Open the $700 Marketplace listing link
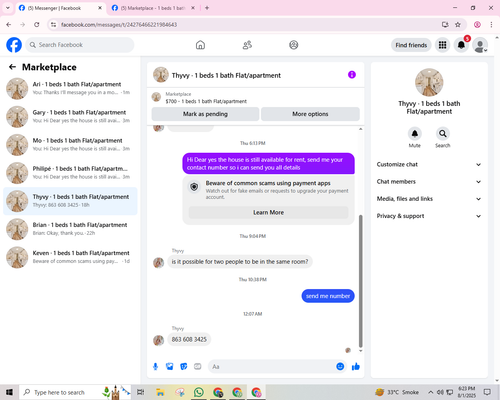 coord(206,101)
